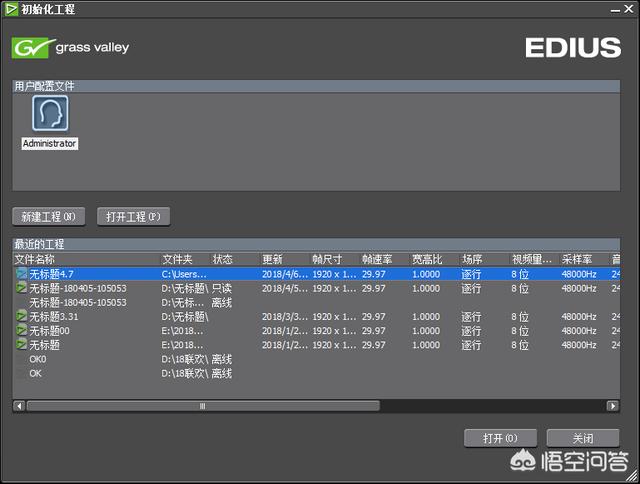
Task: Sort by the 更新 column header
Action: tap(286, 259)
